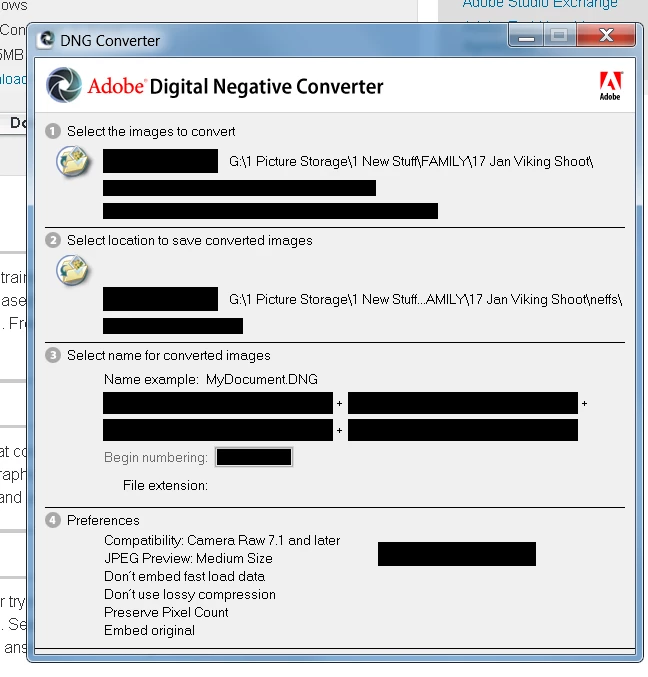The image size is (648, 677).
Task: Click the DNG Converter title bar text
Action: click(x=110, y=41)
